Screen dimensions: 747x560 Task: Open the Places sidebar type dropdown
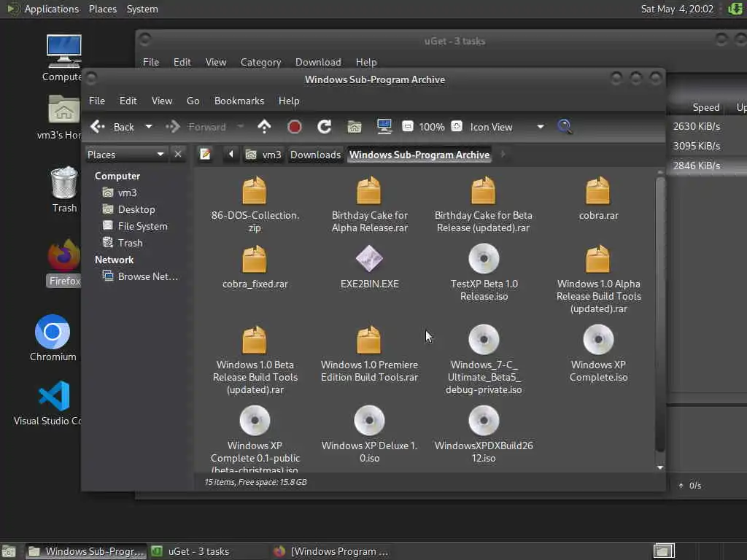point(125,155)
